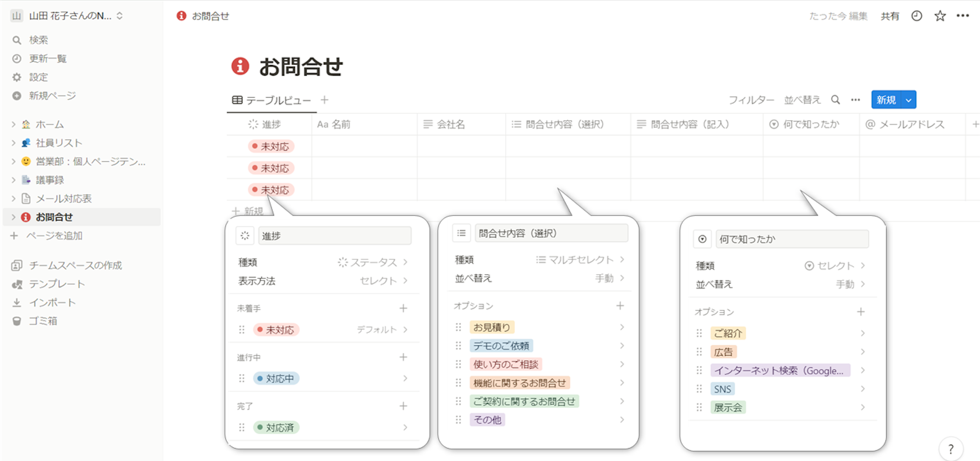Viewport: 980px width, 461px height.
Task: Add a new view with plus beside テーブルビュー
Action: tap(324, 100)
